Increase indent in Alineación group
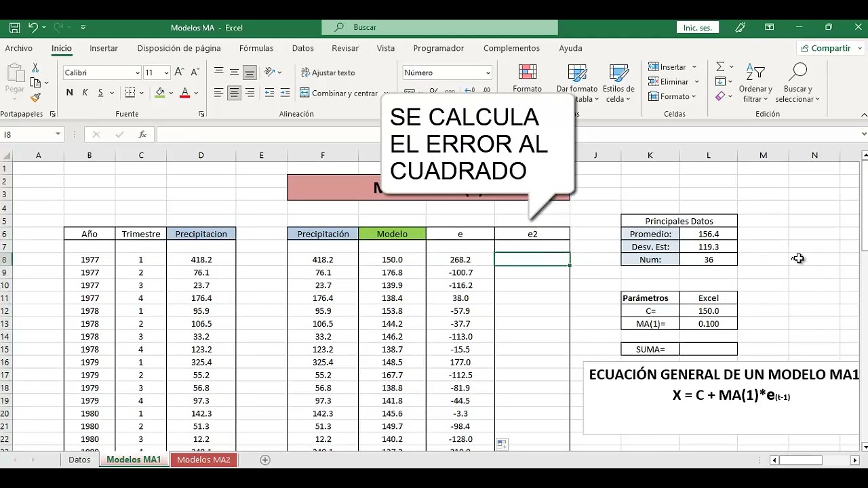Viewport: 868px width, 488px height. click(285, 93)
